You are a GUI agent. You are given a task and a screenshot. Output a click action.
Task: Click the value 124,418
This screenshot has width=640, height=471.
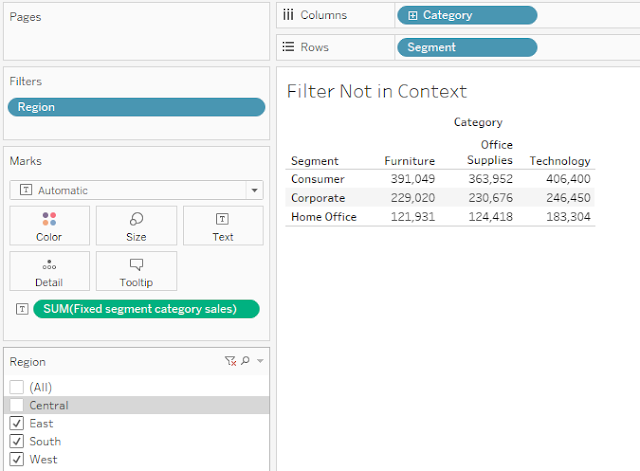(490, 217)
